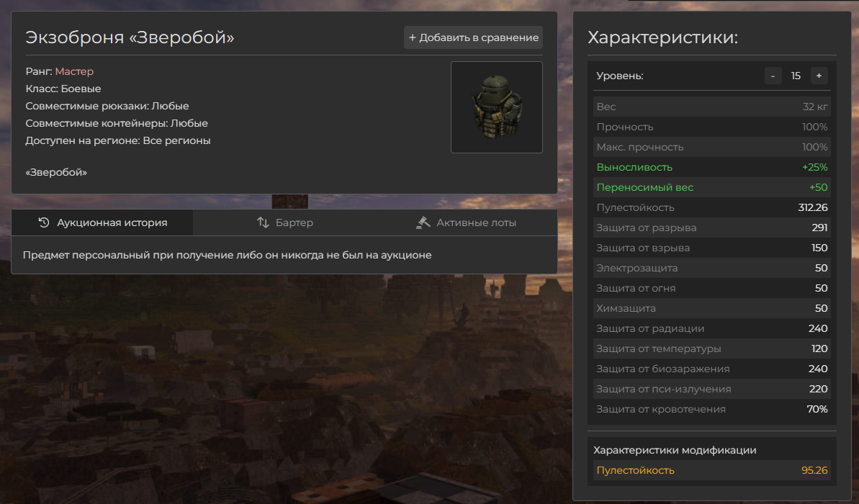Image resolution: width=859 pixels, height=504 pixels.
Task: Increase level with the plus button
Action: pyautogui.click(x=819, y=76)
